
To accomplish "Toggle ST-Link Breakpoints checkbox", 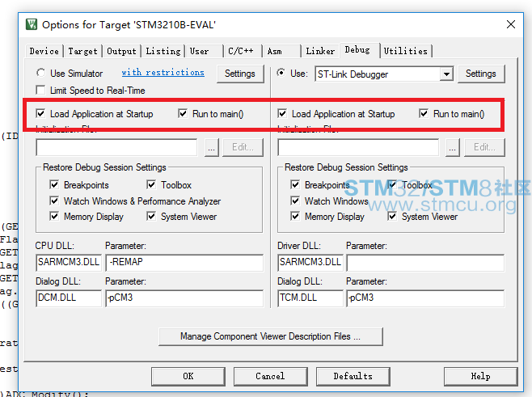I will click(x=295, y=184).
